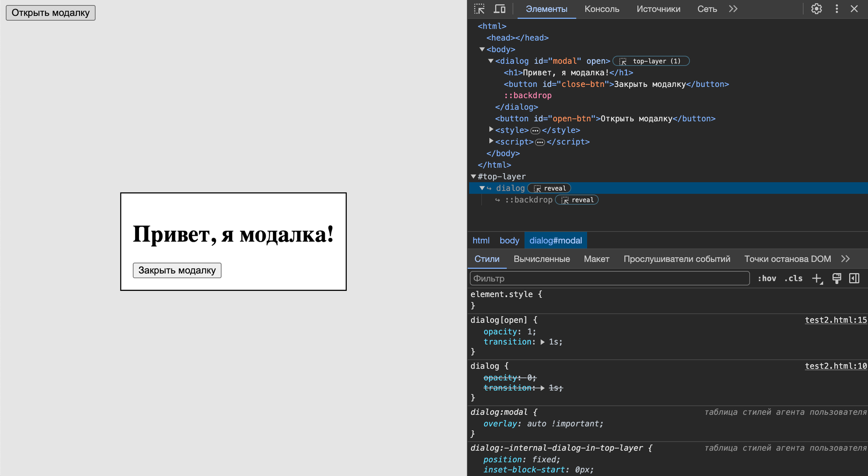This screenshot has width=868, height=476.
Task: Collapse the dialog#modal element node
Action: 491,61
